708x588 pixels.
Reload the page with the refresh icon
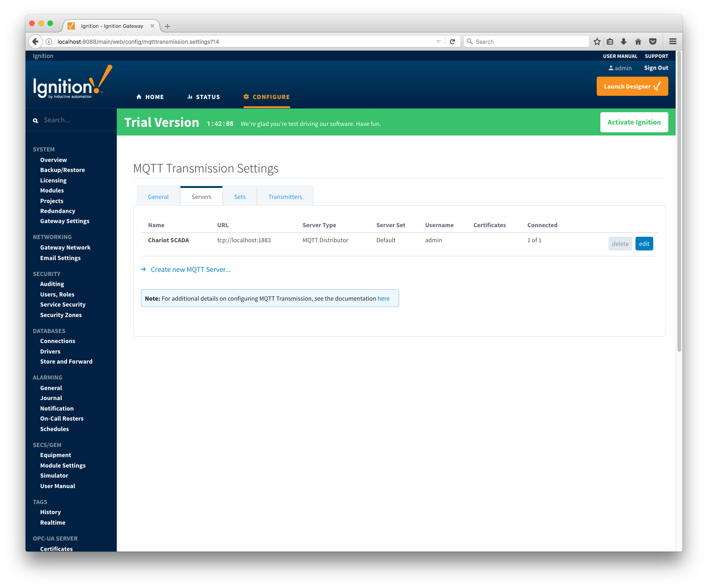pos(452,42)
